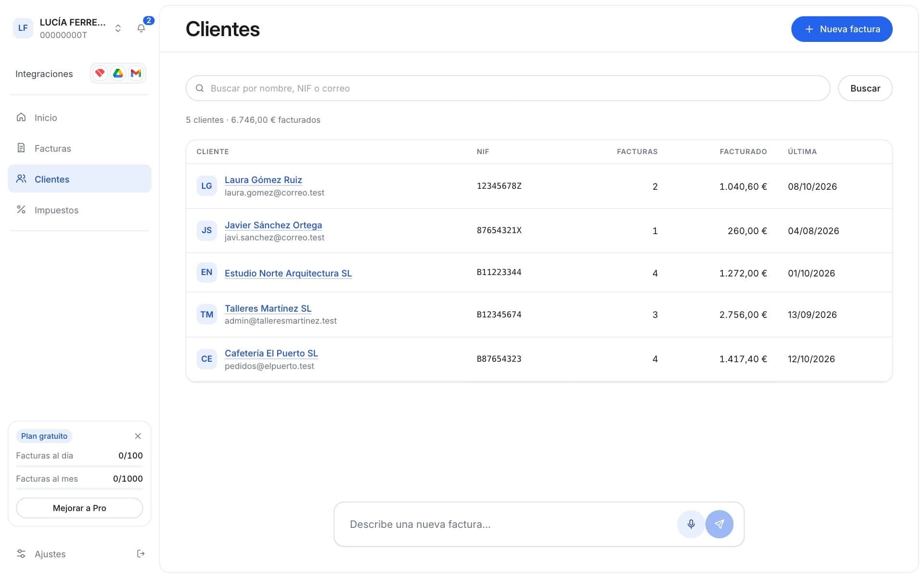Go to Inicio in the sidebar
This screenshot has width=924, height=578.
point(79,118)
